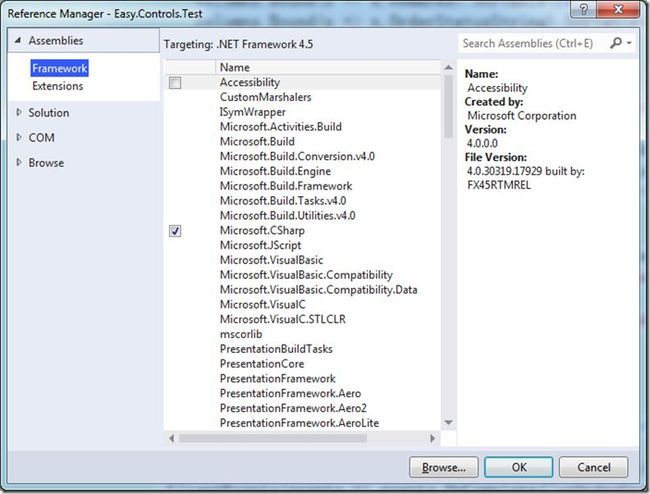Select mscorlib in the list
Image resolution: width=650 pixels, height=494 pixels.
(x=241, y=334)
